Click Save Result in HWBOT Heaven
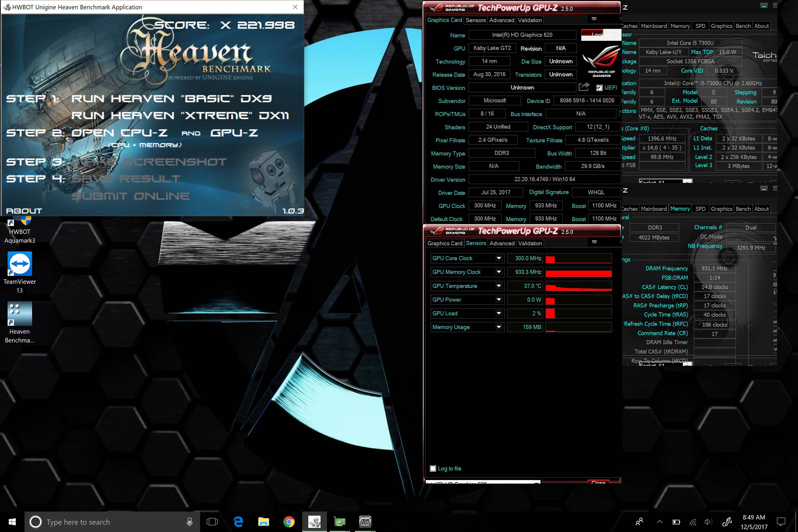This screenshot has height=532, width=798. [x=126, y=179]
